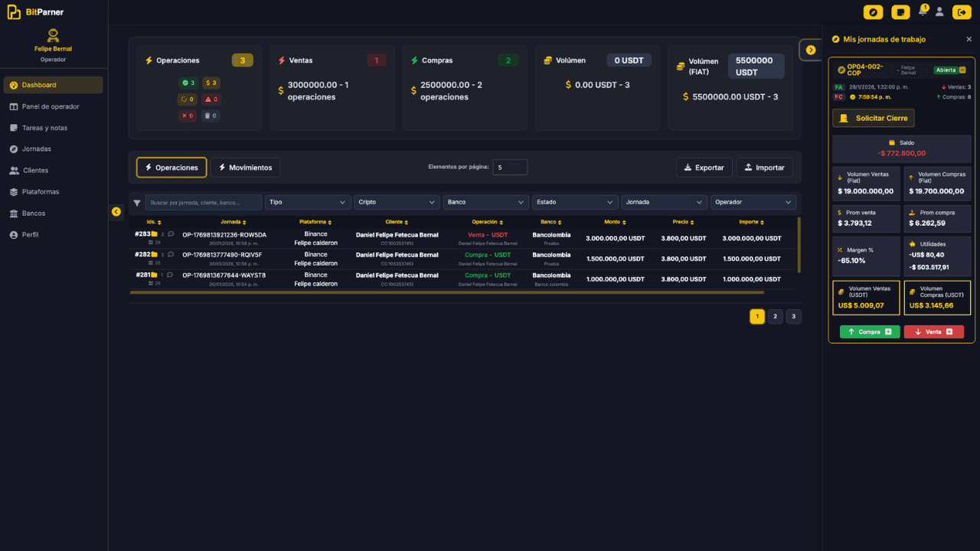Click the red Venta button
Screen dimensions: 980x551
tap(934, 332)
